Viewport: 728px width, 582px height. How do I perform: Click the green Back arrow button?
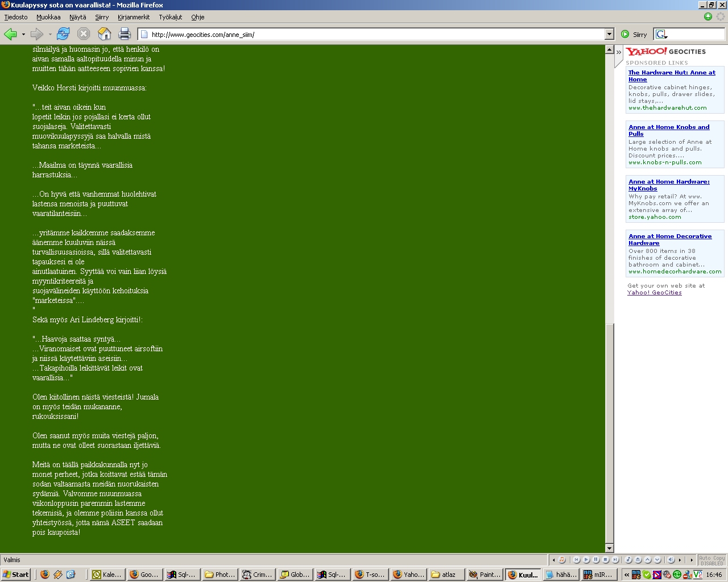pos(11,34)
